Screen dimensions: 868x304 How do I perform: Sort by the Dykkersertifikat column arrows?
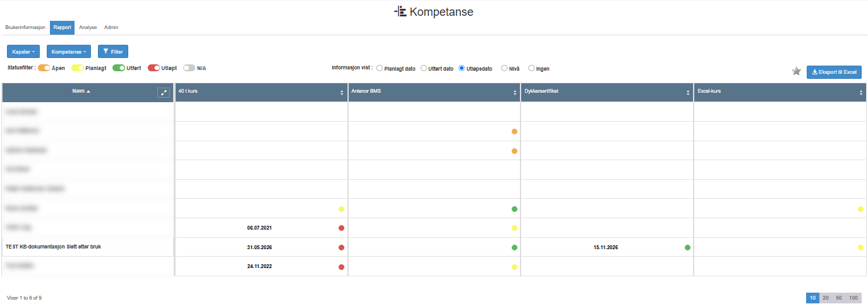pyautogui.click(x=688, y=93)
